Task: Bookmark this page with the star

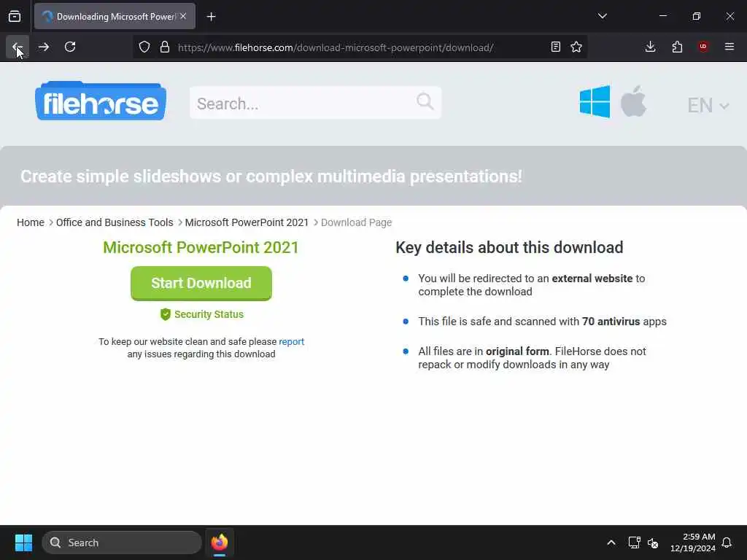Action: tap(576, 47)
